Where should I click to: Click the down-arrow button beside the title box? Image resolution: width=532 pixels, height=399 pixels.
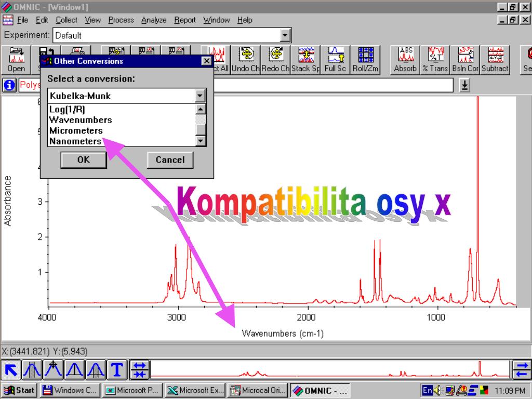point(464,85)
